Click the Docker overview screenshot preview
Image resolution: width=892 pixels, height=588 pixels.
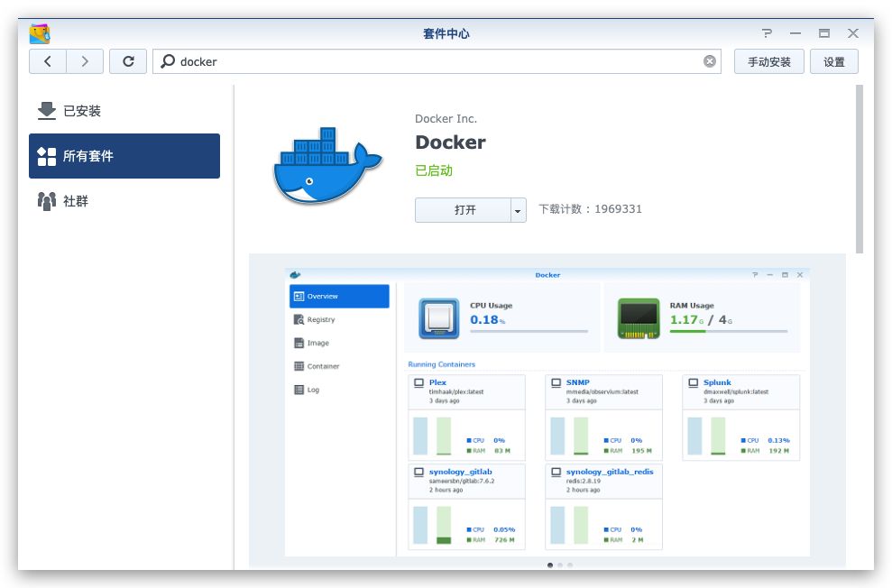coord(547,410)
